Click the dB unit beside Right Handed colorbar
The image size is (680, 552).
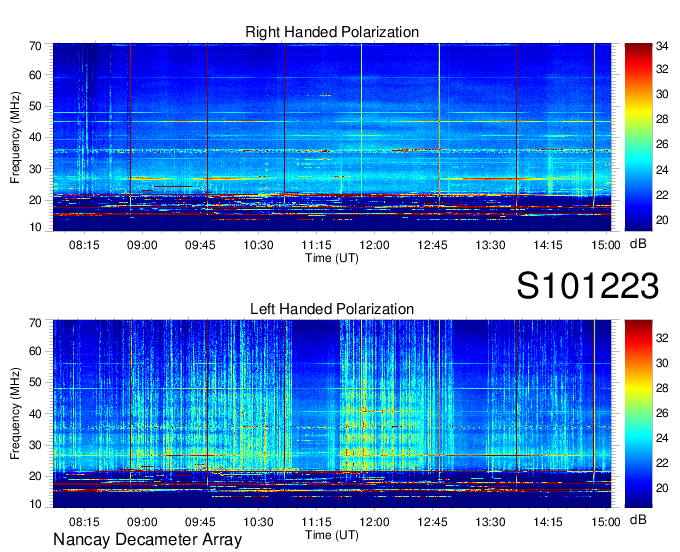pyautogui.click(x=638, y=244)
